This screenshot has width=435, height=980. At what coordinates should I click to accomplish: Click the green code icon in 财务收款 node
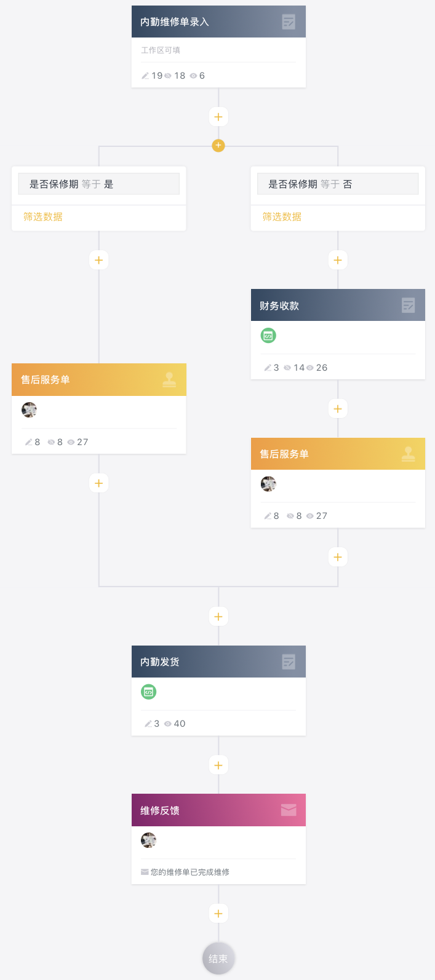click(x=268, y=336)
